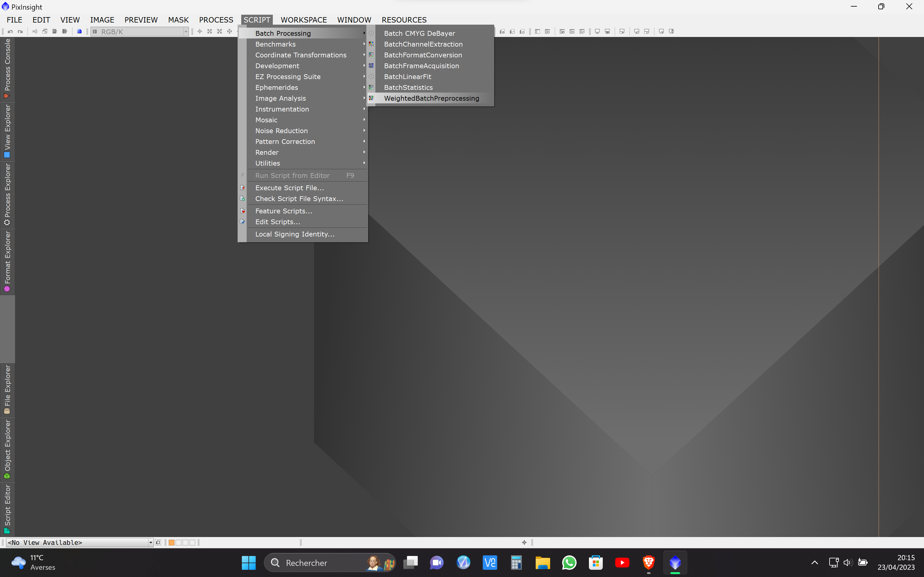
Task: Expand the No View Available dropdown
Action: pos(151,542)
